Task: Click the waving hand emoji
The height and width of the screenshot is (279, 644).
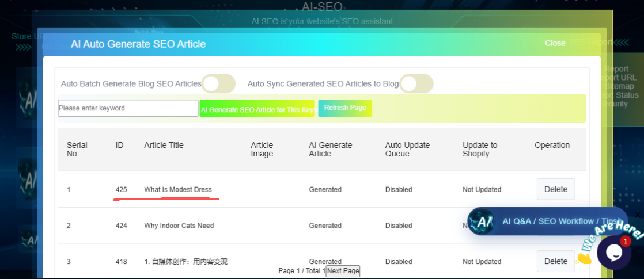Action: (584, 257)
